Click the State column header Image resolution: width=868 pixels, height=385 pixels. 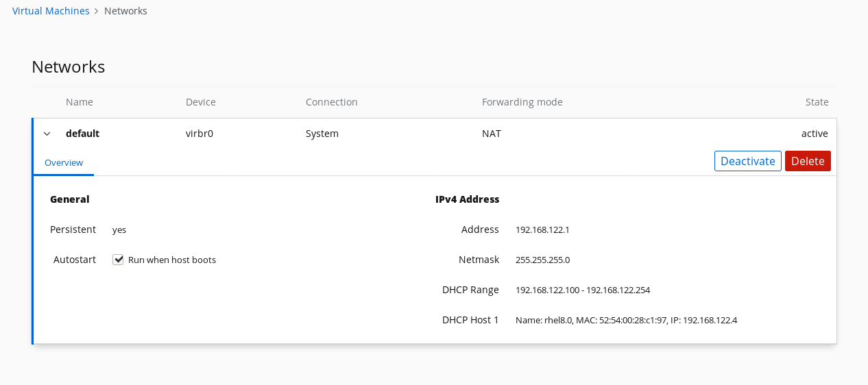coord(817,102)
